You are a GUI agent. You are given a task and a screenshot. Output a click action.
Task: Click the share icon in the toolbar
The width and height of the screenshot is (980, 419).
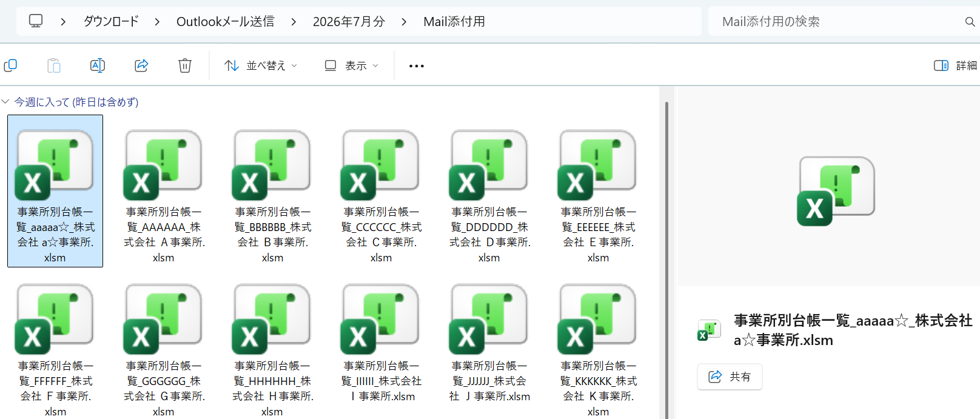pos(141,65)
